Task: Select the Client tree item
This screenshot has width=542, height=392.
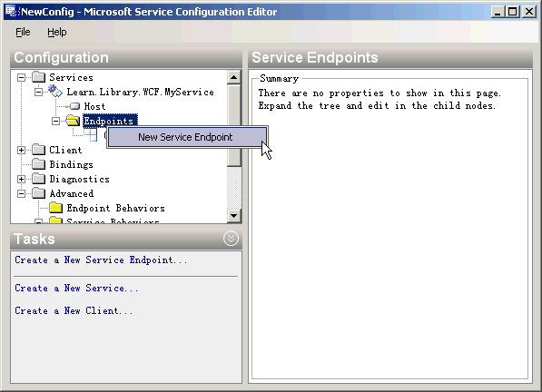Action: (65, 150)
